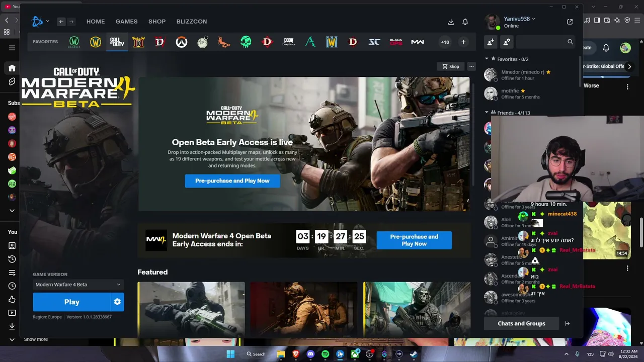
Task: Open Discord from the taskbar
Action: coord(310,354)
